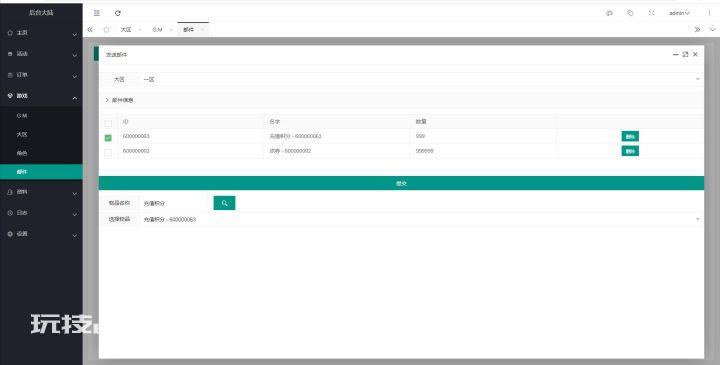The height and width of the screenshot is (365, 720).
Task: Open the admin user dropdown
Action: coord(679,13)
